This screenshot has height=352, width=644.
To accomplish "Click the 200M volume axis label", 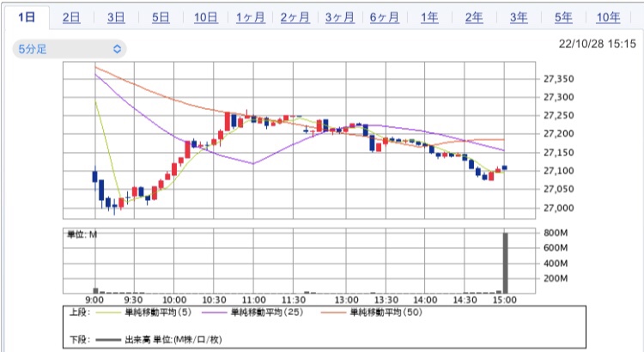I will coord(556,278).
